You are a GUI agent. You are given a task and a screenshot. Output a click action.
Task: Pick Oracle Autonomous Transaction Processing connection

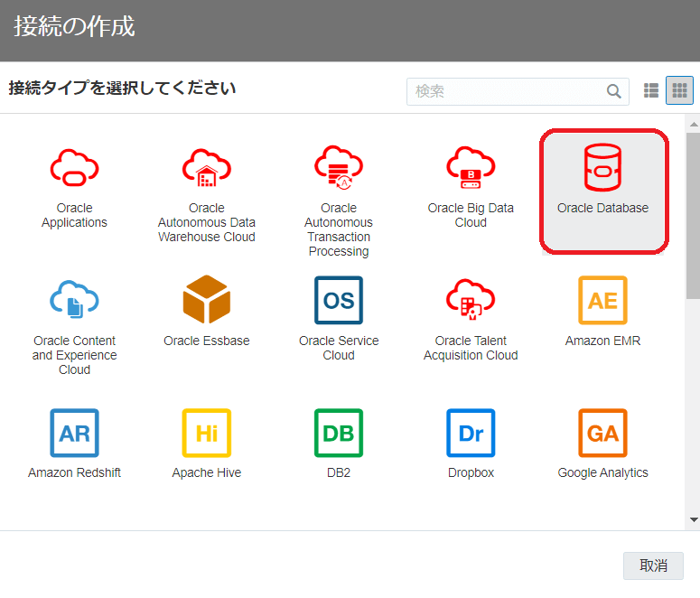(339, 167)
